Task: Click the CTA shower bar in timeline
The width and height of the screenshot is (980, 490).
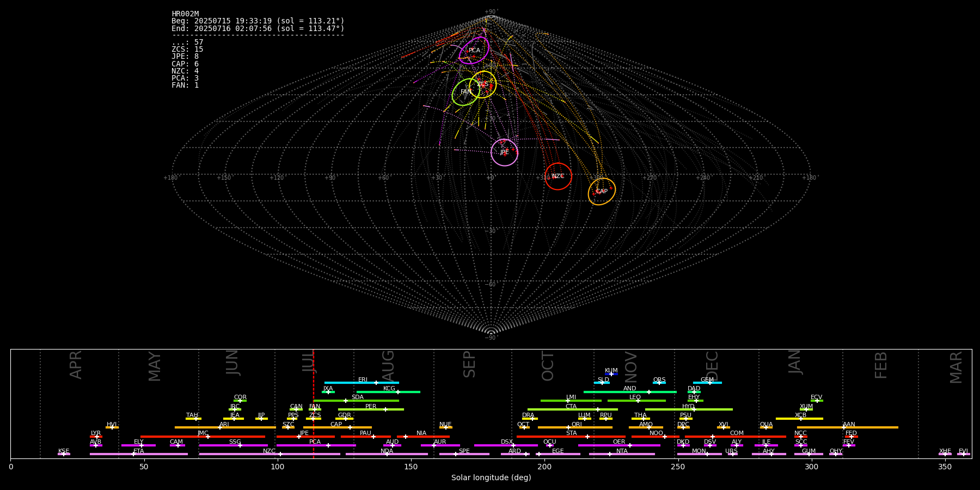Action: pyautogui.click(x=573, y=409)
